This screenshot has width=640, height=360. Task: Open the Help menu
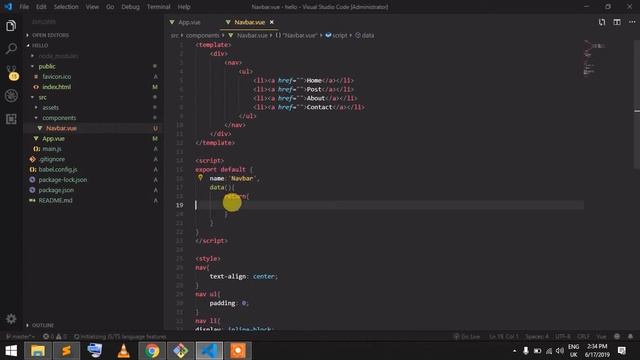click(184, 7)
